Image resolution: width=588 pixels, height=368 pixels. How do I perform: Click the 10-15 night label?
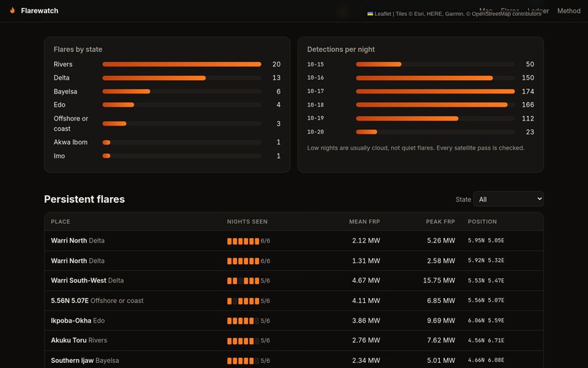tap(315, 64)
